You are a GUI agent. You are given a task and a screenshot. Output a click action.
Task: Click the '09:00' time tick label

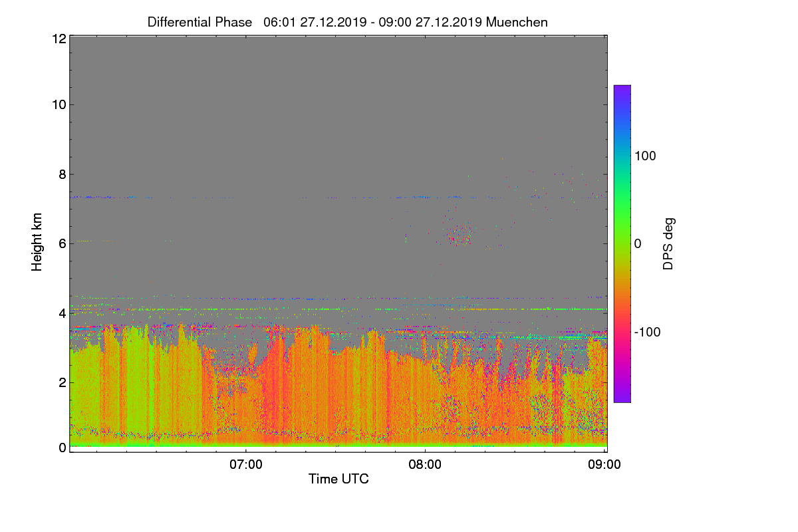click(x=604, y=464)
